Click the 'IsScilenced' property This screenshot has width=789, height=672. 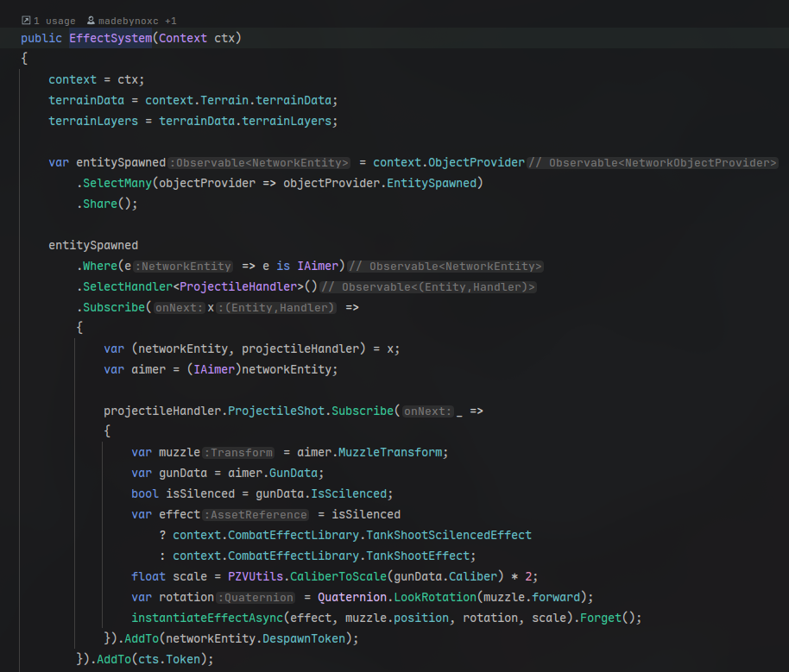point(349,494)
